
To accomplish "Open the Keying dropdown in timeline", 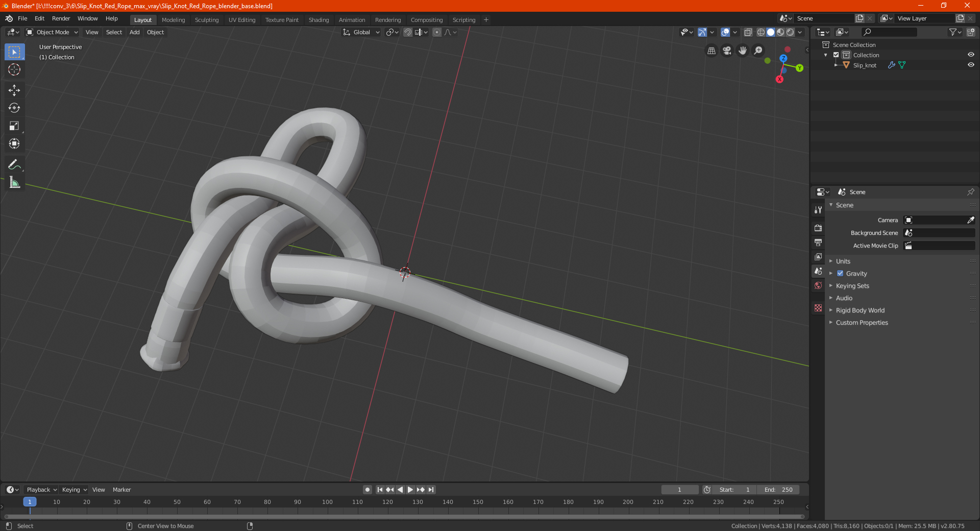I will [x=74, y=490].
